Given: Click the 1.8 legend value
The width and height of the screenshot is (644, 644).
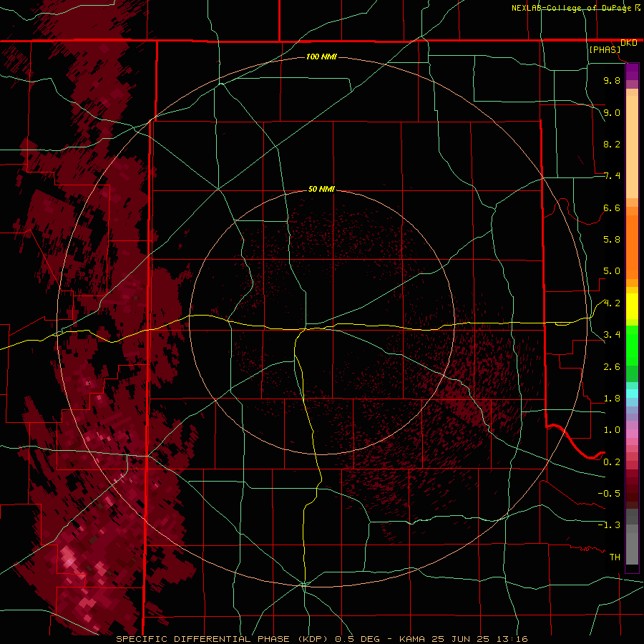Looking at the screenshot, I should (x=612, y=399).
